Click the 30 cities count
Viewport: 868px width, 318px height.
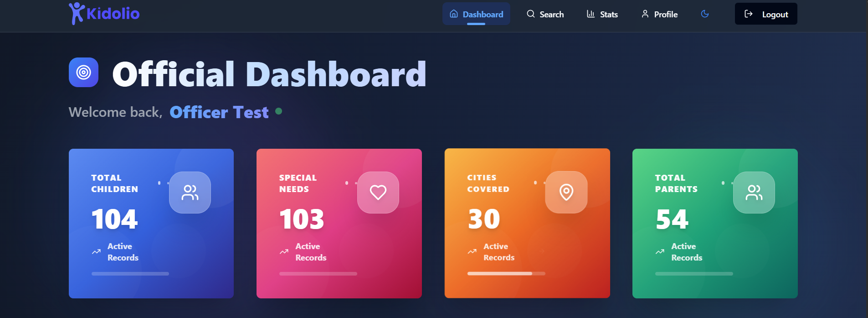(484, 219)
